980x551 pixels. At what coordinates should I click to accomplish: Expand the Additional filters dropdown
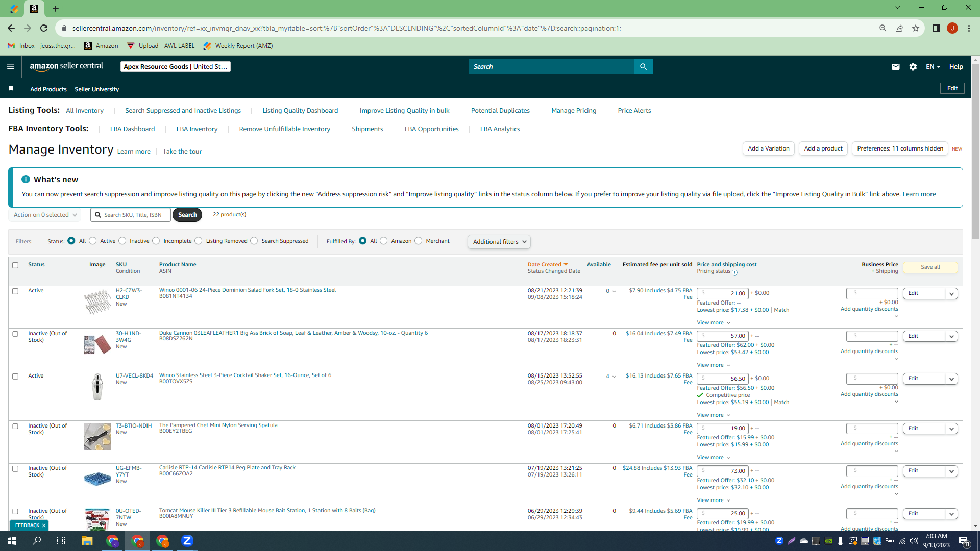[499, 242]
